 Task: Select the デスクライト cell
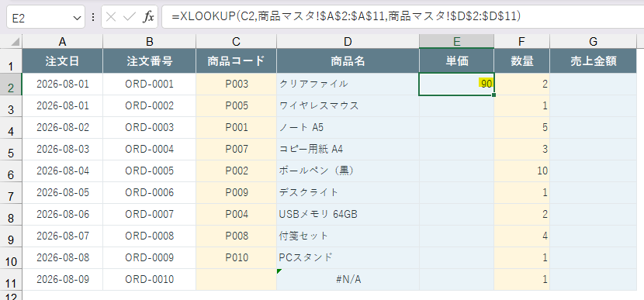[x=348, y=193]
